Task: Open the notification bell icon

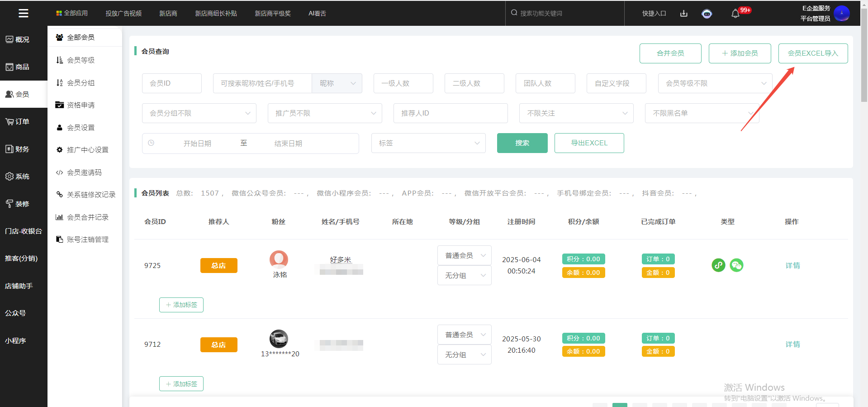Action: [735, 14]
